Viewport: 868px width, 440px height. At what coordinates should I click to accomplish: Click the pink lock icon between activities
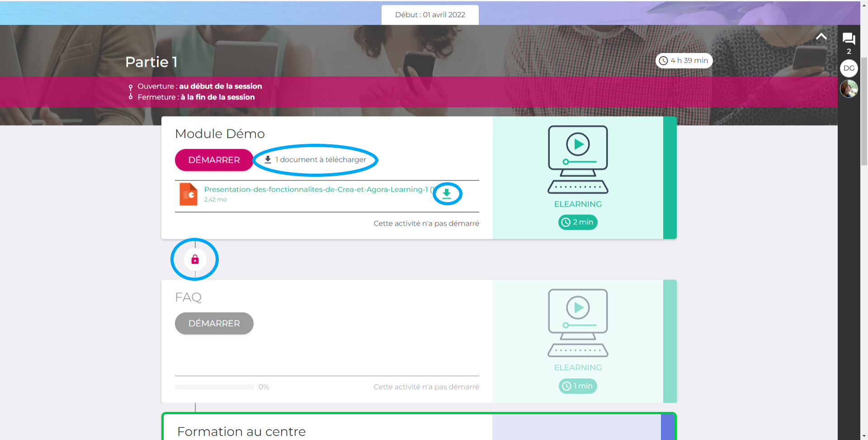click(x=195, y=260)
